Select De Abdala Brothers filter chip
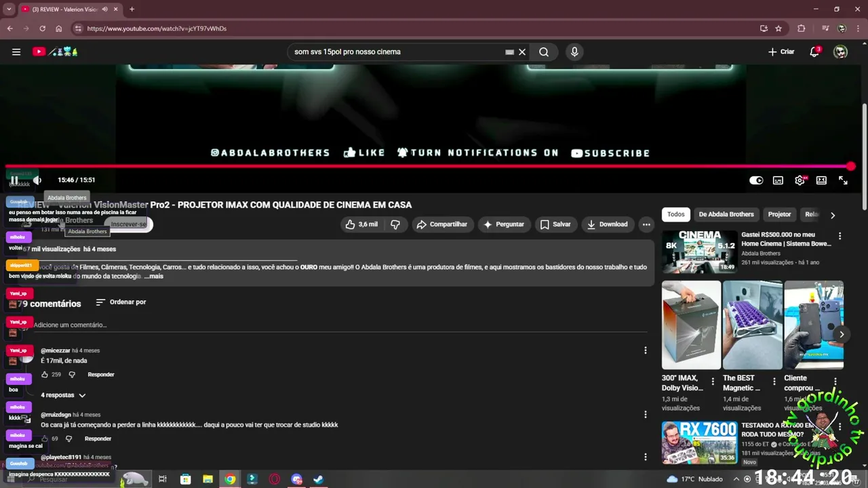This screenshot has height=488, width=868. point(726,214)
